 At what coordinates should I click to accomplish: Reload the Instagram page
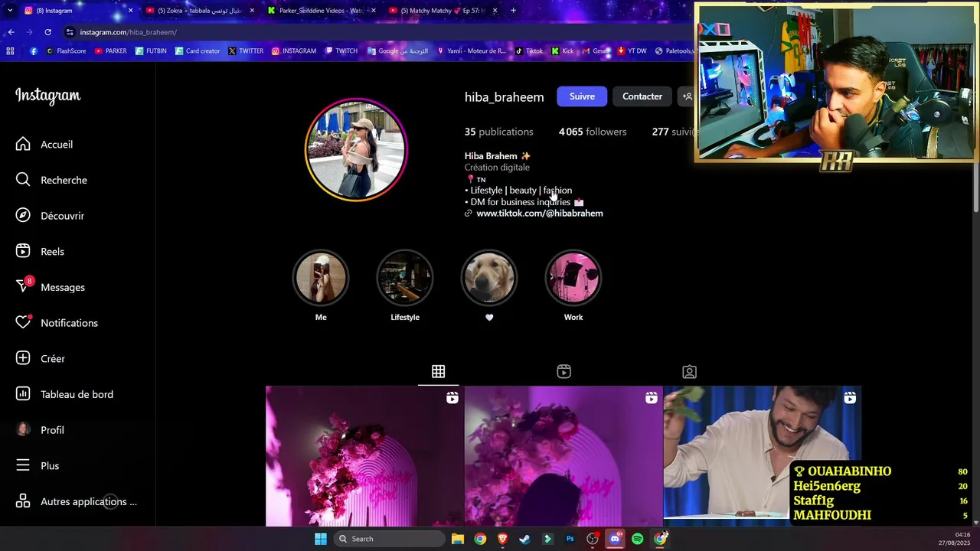47,32
